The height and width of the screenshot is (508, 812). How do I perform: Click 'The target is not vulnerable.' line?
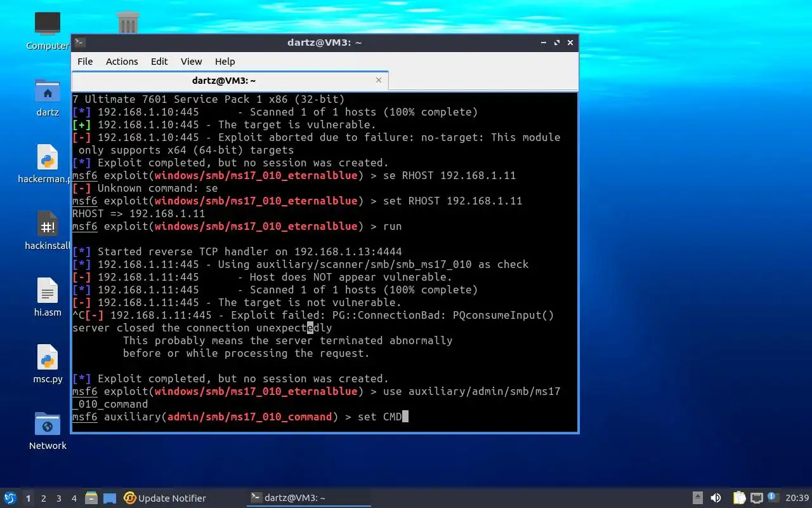click(x=237, y=302)
